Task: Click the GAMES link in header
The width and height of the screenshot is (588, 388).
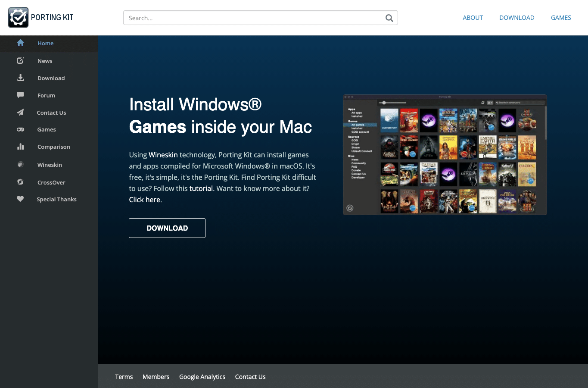Action: pos(561,18)
